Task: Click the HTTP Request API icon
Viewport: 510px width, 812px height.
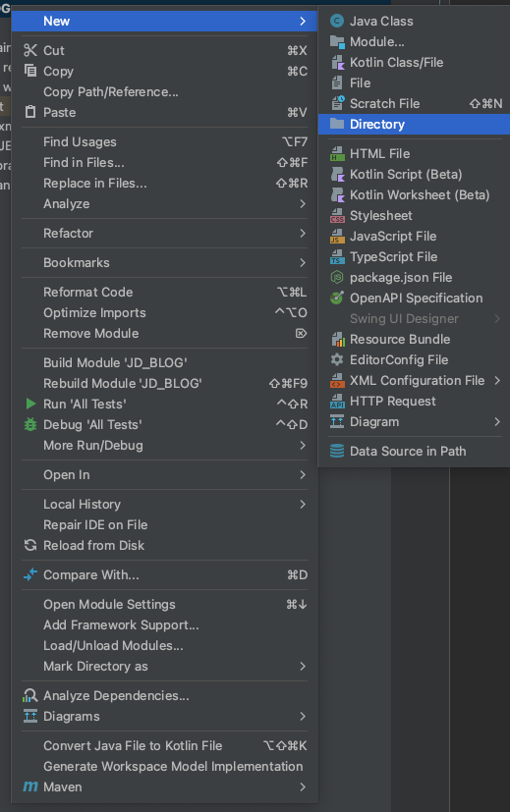Action: [x=337, y=402]
